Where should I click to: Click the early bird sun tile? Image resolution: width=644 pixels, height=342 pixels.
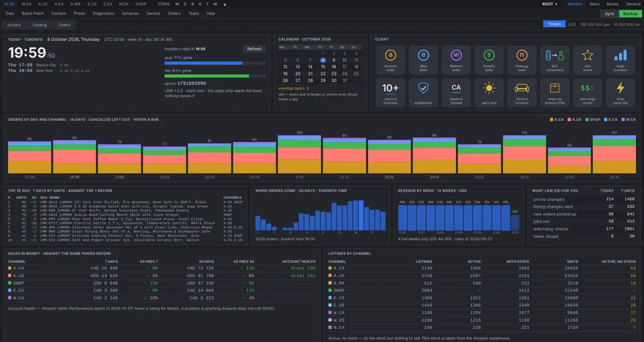489,93
